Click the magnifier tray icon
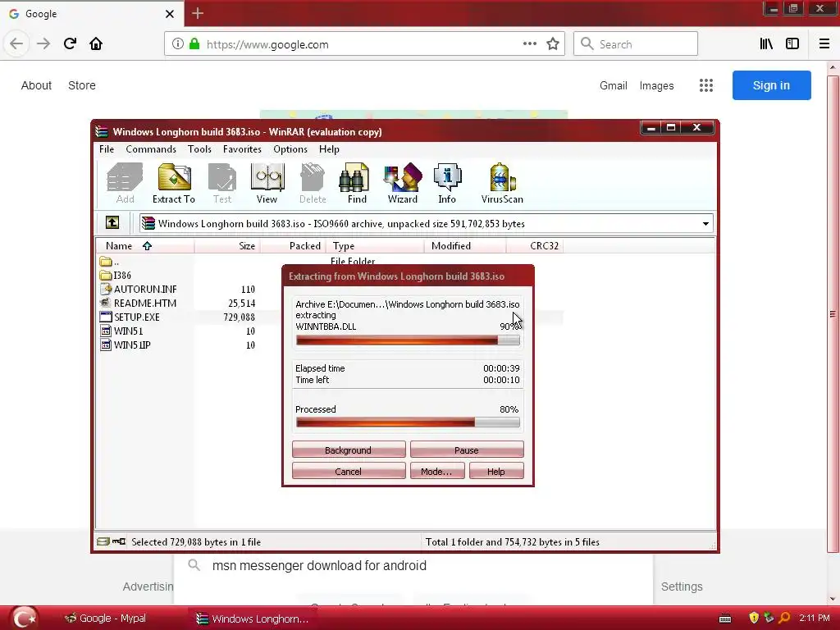The width and height of the screenshot is (840, 630). click(x=784, y=618)
